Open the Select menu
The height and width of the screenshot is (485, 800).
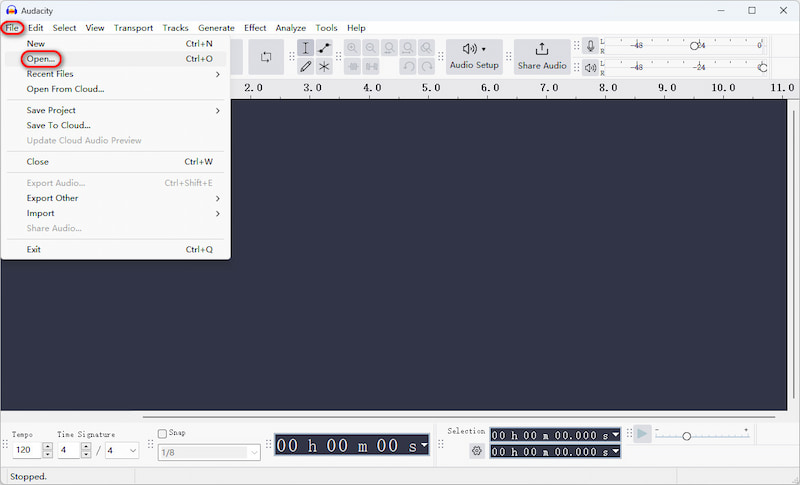[x=64, y=28]
